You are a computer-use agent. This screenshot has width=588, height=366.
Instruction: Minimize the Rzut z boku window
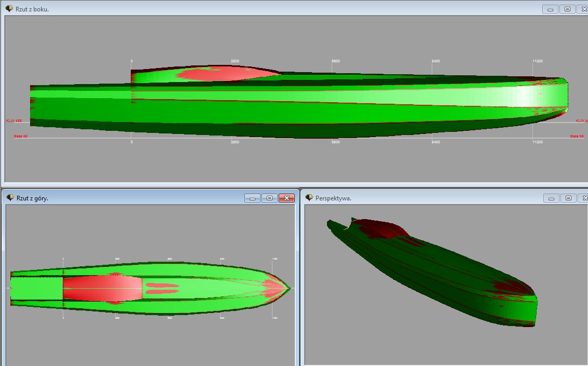tap(550, 9)
